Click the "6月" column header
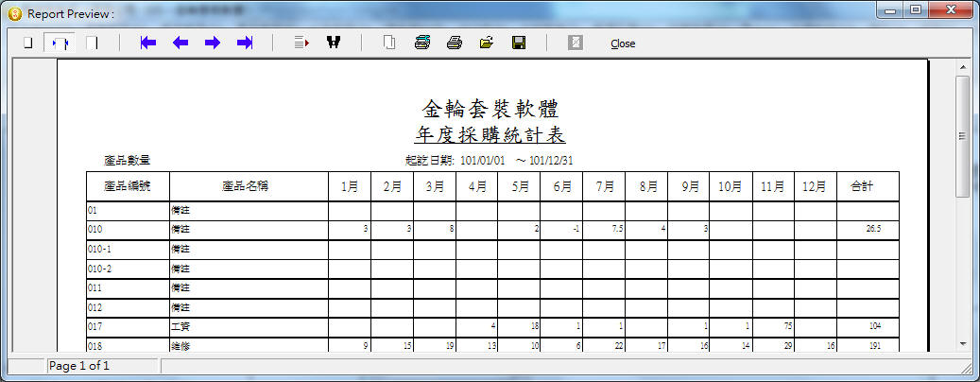The image size is (980, 382). [x=562, y=186]
